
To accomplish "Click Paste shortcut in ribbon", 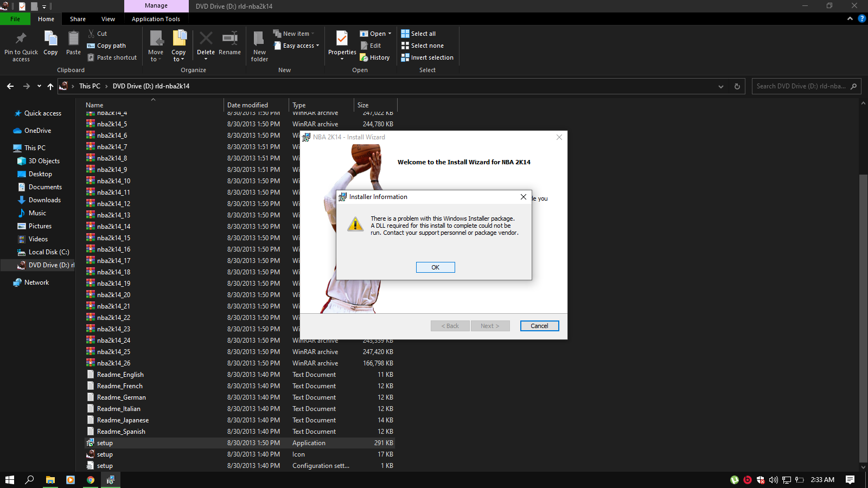I will [x=112, y=57].
